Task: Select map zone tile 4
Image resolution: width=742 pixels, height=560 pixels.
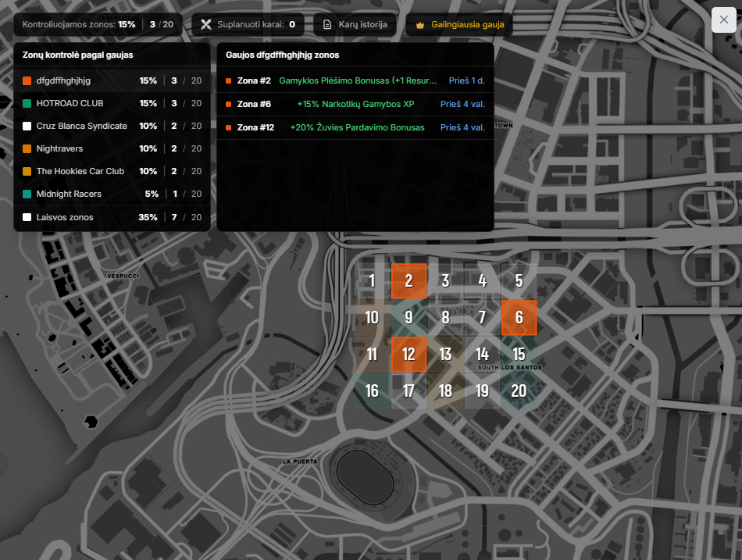Action: tap(482, 280)
